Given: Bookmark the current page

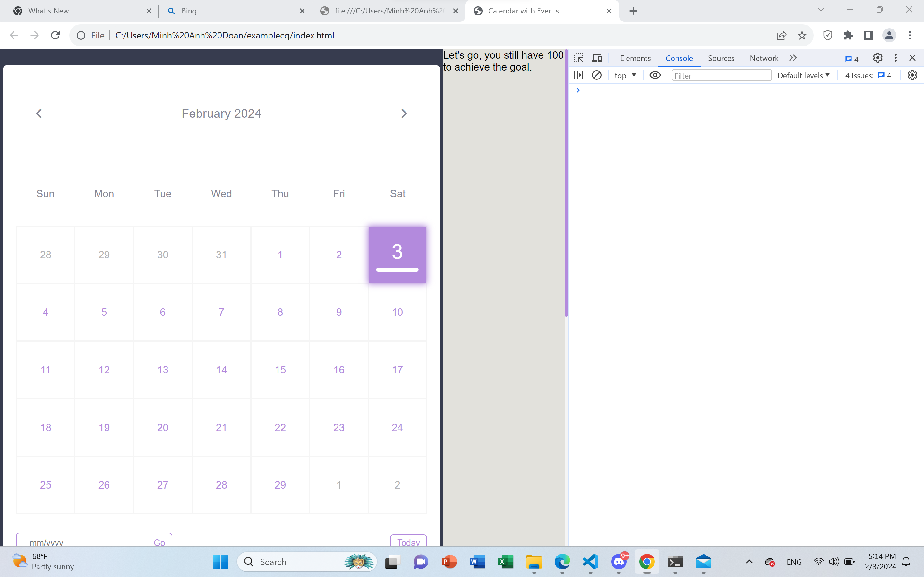Looking at the screenshot, I should coord(802,35).
